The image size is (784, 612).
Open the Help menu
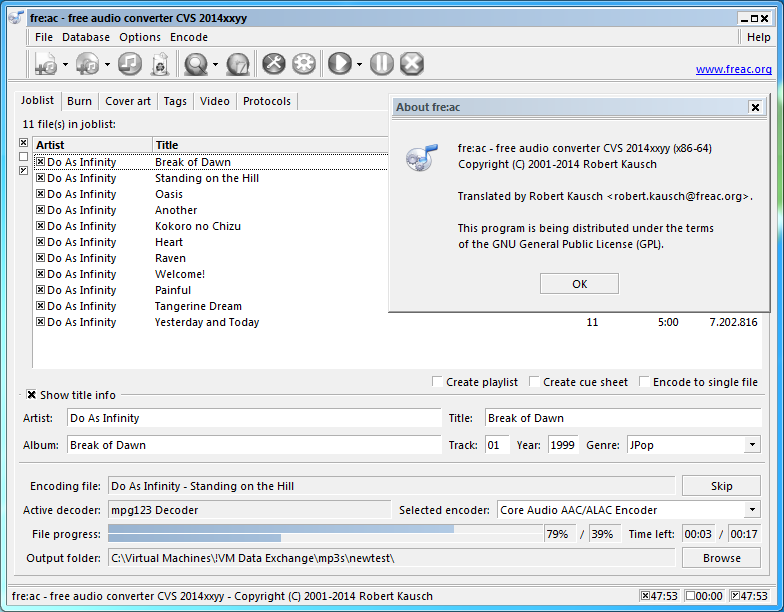pos(758,37)
